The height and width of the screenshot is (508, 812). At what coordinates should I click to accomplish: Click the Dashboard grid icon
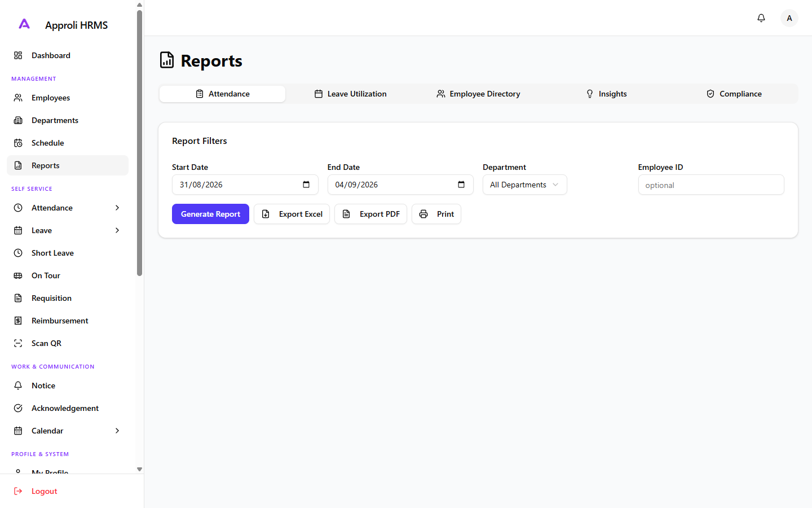[x=18, y=55]
